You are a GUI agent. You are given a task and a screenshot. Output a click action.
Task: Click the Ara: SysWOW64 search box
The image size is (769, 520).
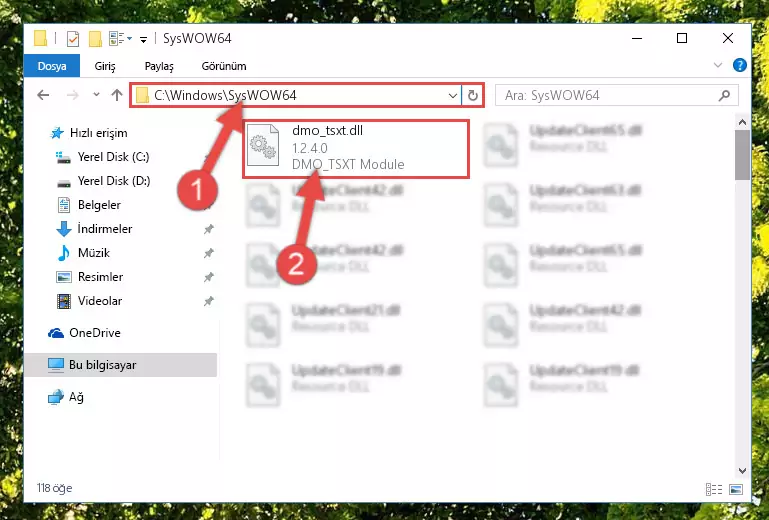(x=616, y=95)
